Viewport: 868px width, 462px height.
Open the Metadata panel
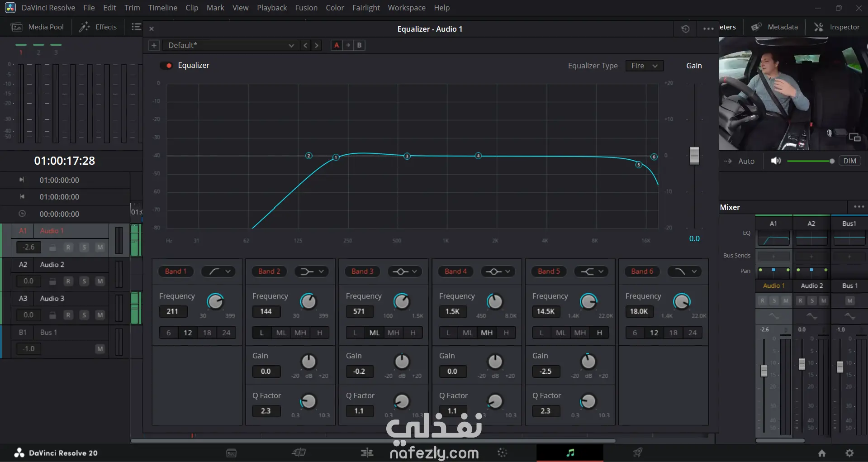click(775, 27)
